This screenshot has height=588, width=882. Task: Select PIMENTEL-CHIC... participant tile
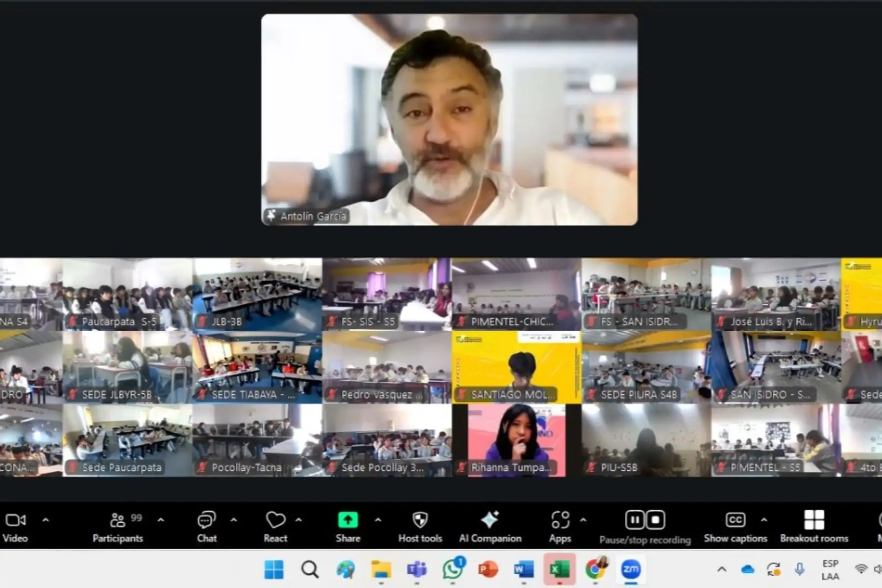516,294
